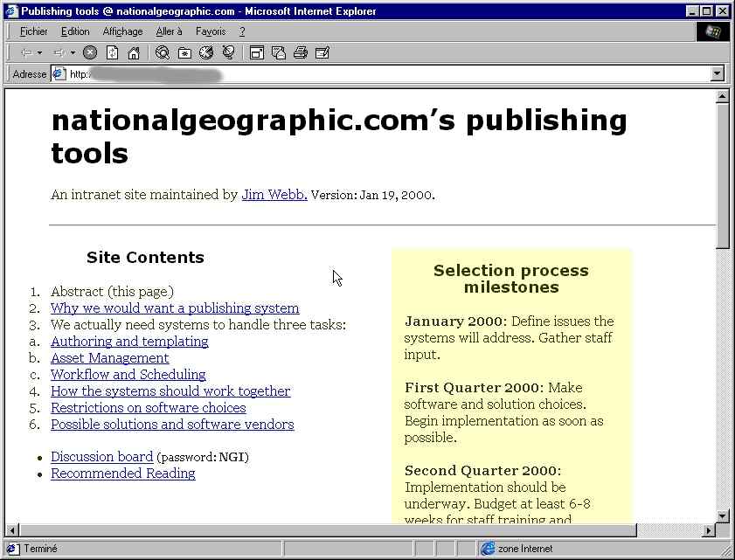Expand the address bar dropdown

tap(718, 73)
